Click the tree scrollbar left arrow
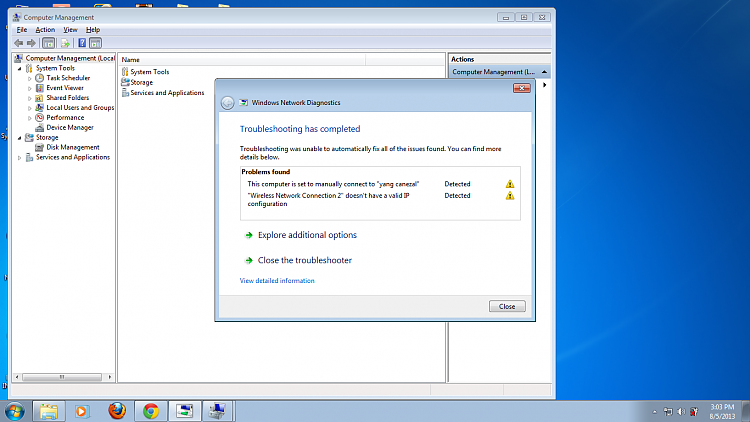The image size is (750, 422). (17, 377)
